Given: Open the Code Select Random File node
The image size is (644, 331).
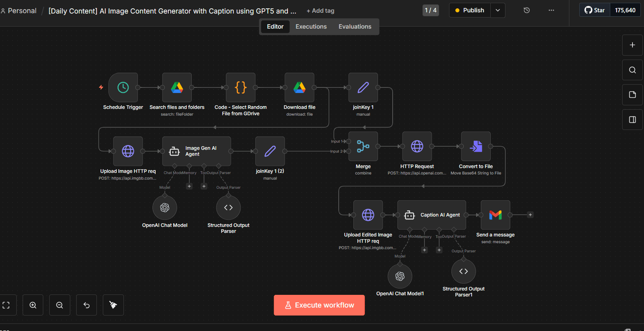Looking at the screenshot, I should pos(241,87).
